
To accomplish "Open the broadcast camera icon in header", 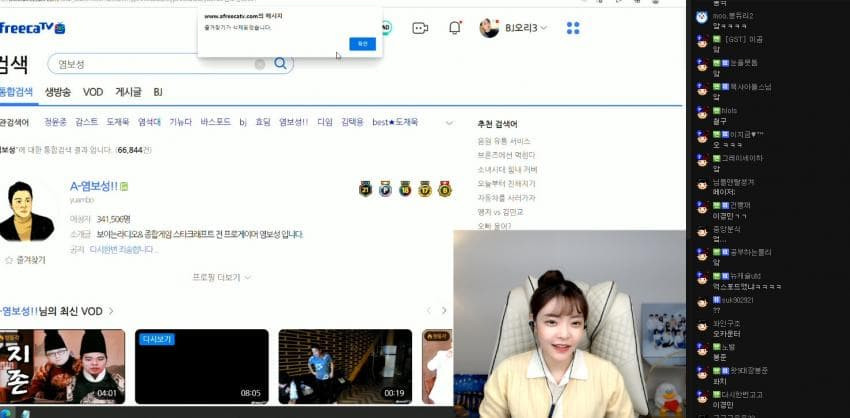I will tap(420, 28).
